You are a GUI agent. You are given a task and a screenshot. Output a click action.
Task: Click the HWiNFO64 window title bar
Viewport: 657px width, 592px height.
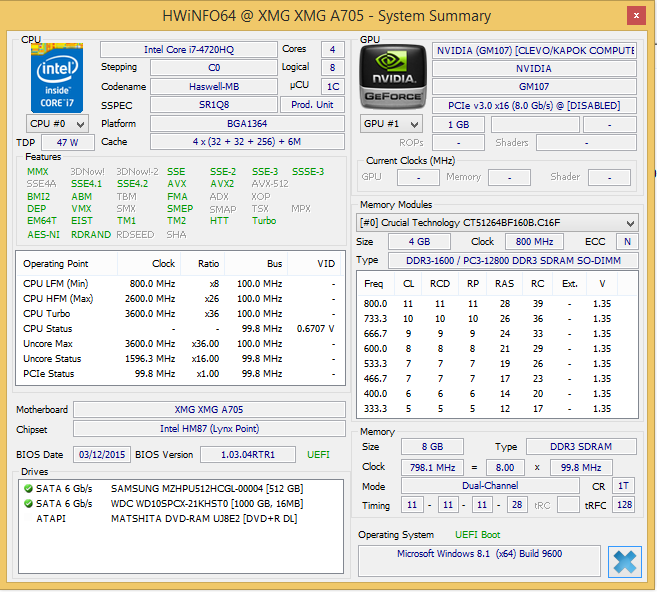tap(327, 16)
